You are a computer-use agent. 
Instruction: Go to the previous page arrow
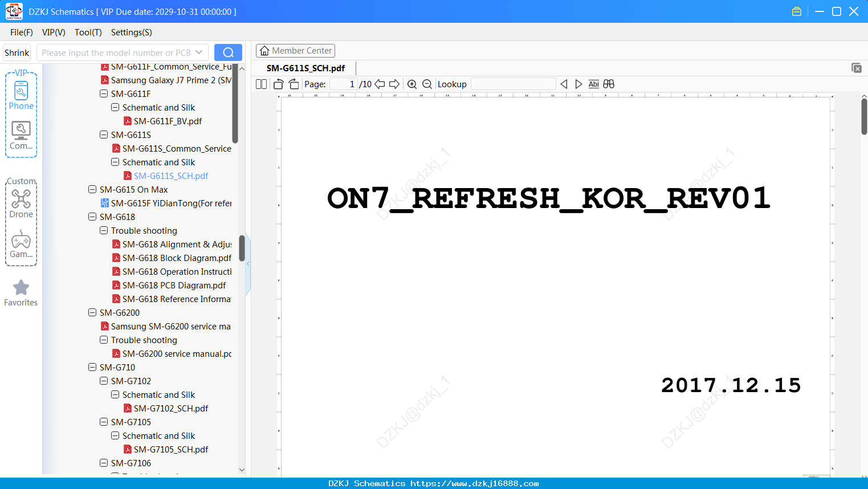point(380,84)
